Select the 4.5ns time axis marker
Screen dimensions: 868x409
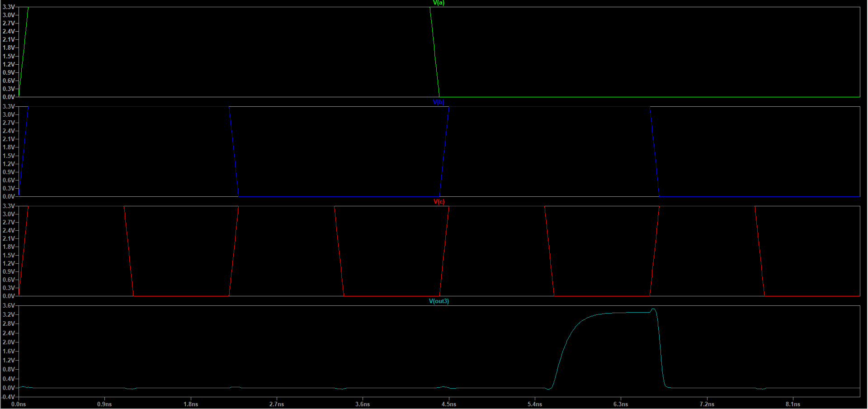pos(449,404)
